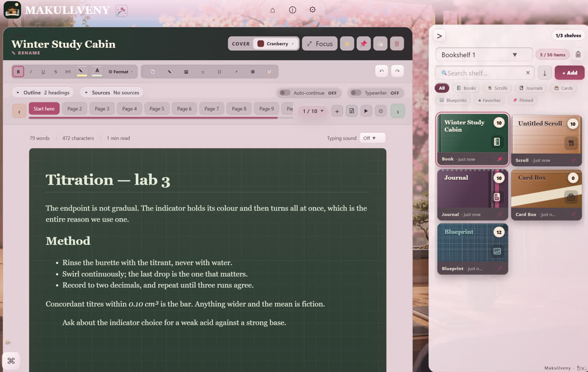
Task: Rename the Winter Study Cabin book
Action: pyautogui.click(x=26, y=53)
